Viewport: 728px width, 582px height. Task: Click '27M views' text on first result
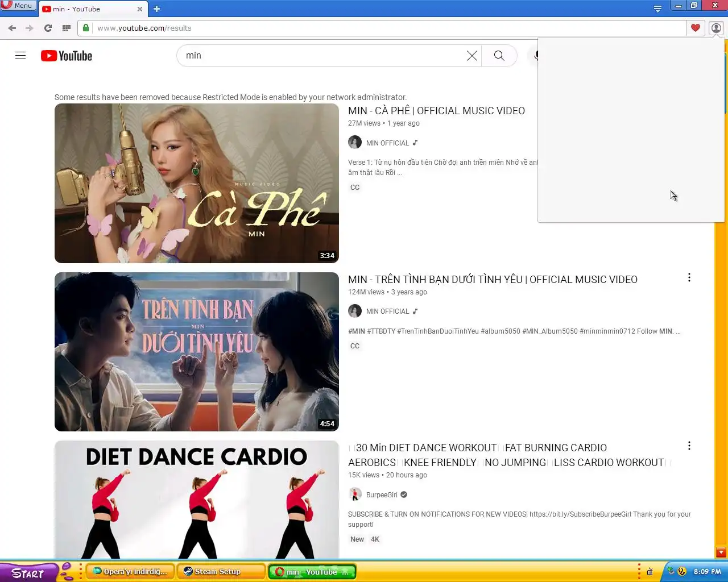(364, 123)
